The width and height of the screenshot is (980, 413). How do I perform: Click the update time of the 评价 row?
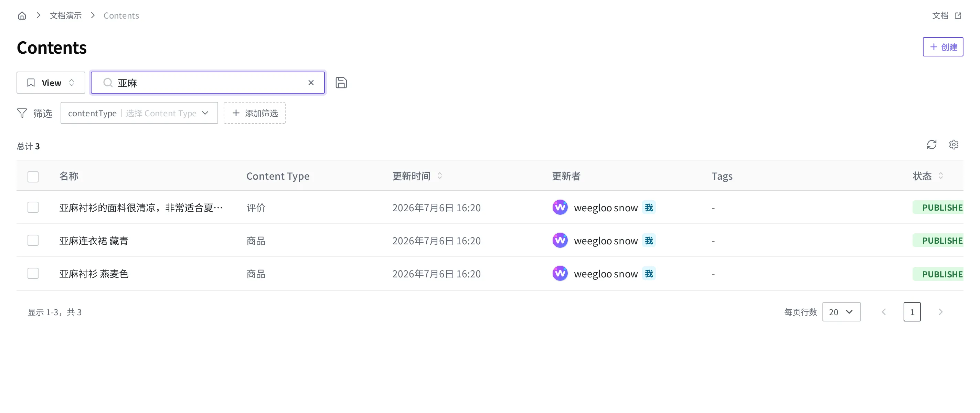[x=436, y=208]
